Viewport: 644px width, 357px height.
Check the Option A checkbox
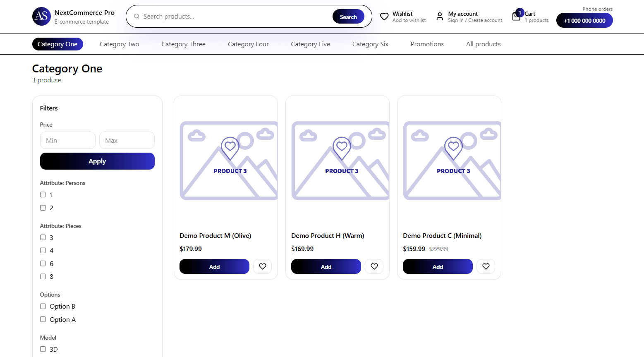[43, 319]
